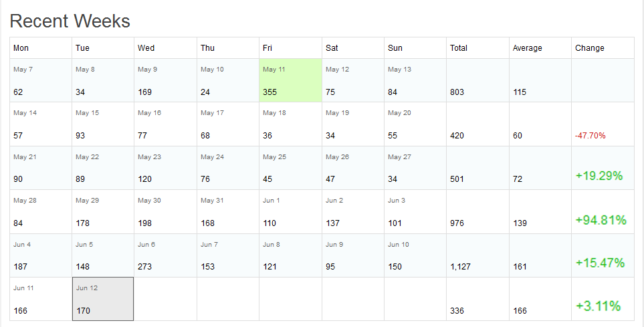Click the +94.81% change value

(x=601, y=220)
